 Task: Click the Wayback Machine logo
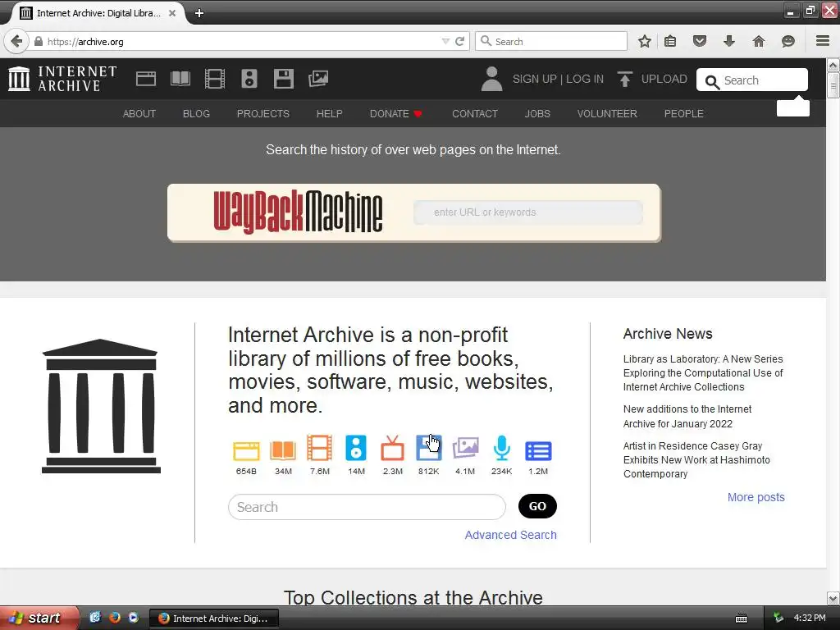pyautogui.click(x=298, y=212)
